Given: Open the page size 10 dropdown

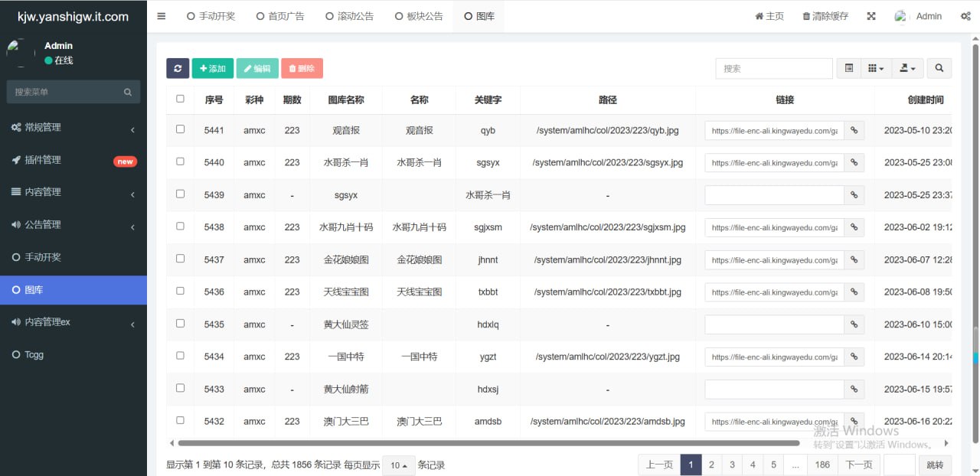Looking at the screenshot, I should pyautogui.click(x=398, y=465).
